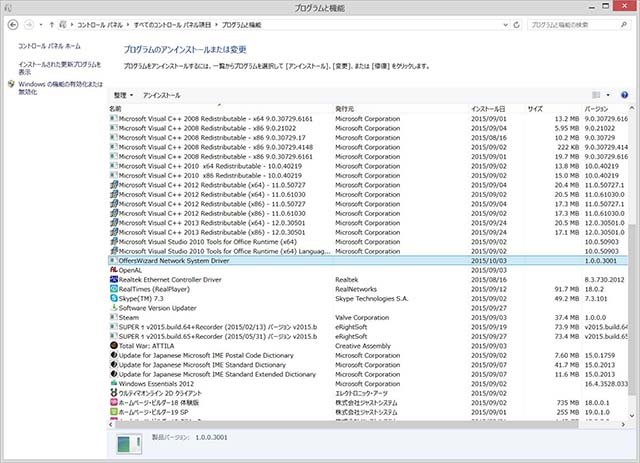Go back with the Back arrow button
This screenshot has width=640, height=463.
pos(13,25)
